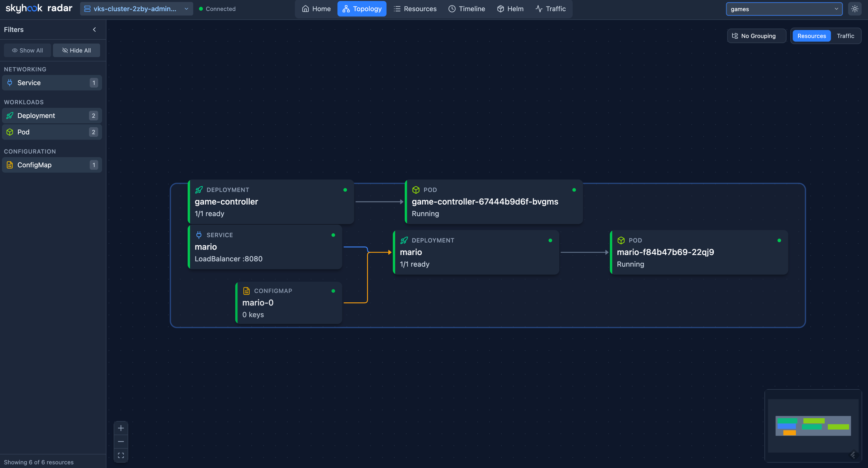The height and width of the screenshot is (468, 868).
Task: Open the Resources tab in top navigation
Action: tap(415, 9)
